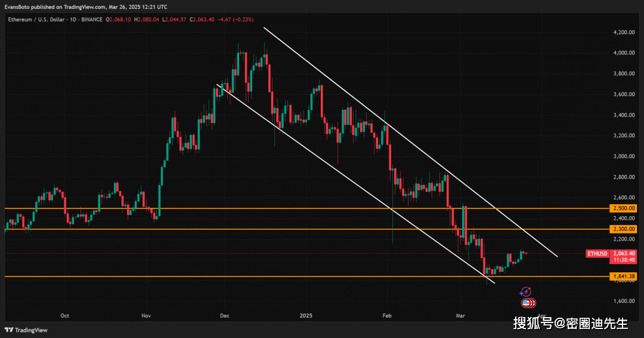This screenshot has height=338, width=644.
Task: Click the Dec label on time axis
Action: (225, 315)
